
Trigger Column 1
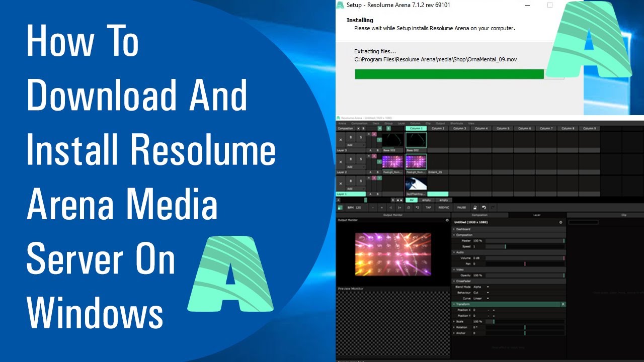coord(416,129)
